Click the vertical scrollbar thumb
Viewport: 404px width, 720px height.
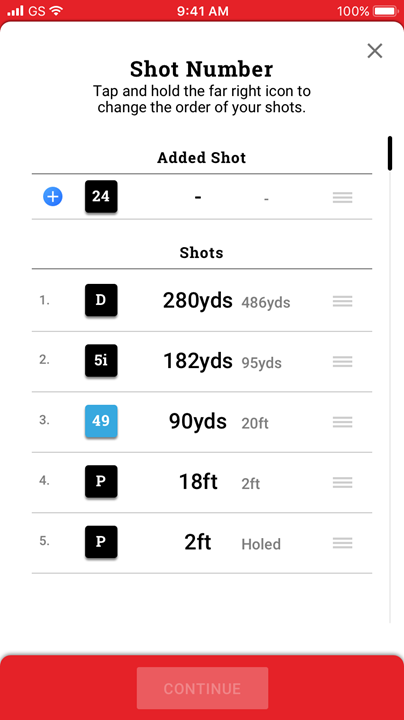pyautogui.click(x=390, y=153)
